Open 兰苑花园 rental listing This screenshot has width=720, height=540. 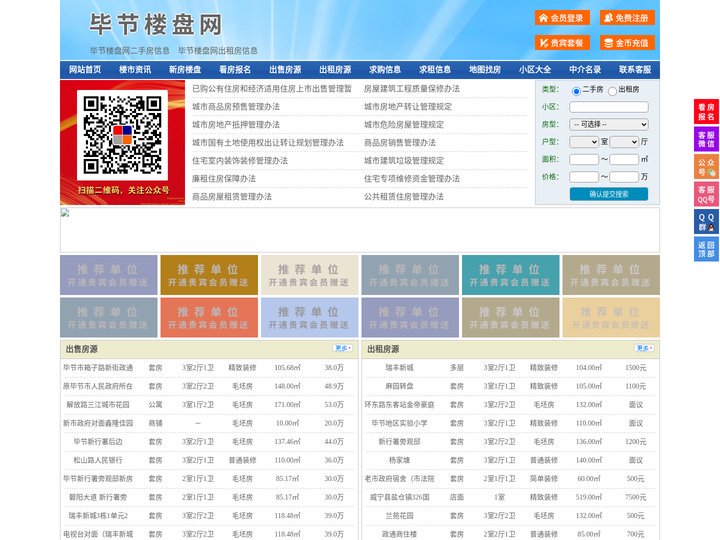coord(399,516)
